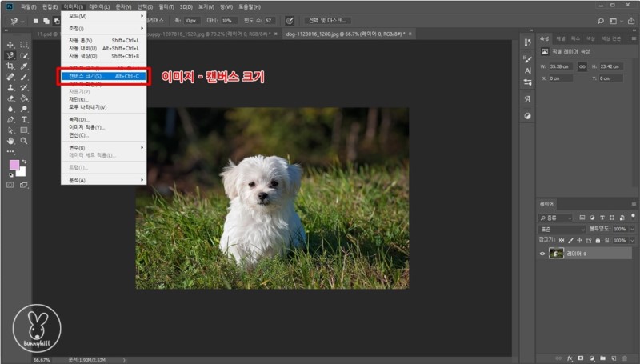Select the Horizontal Type tool
Viewport: 640px width, 364px height.
click(x=25, y=119)
